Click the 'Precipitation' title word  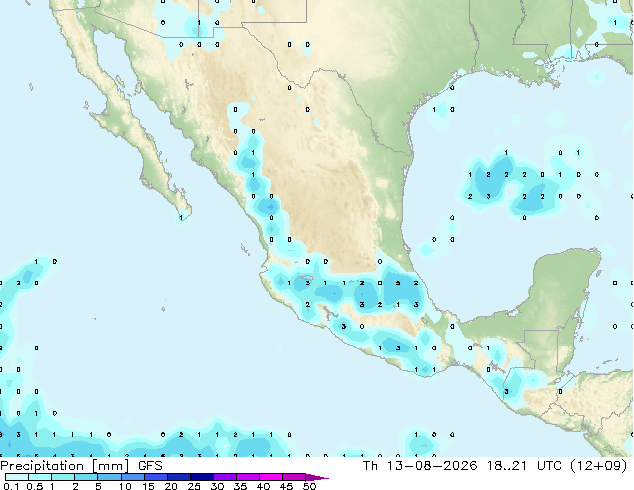[x=42, y=466]
